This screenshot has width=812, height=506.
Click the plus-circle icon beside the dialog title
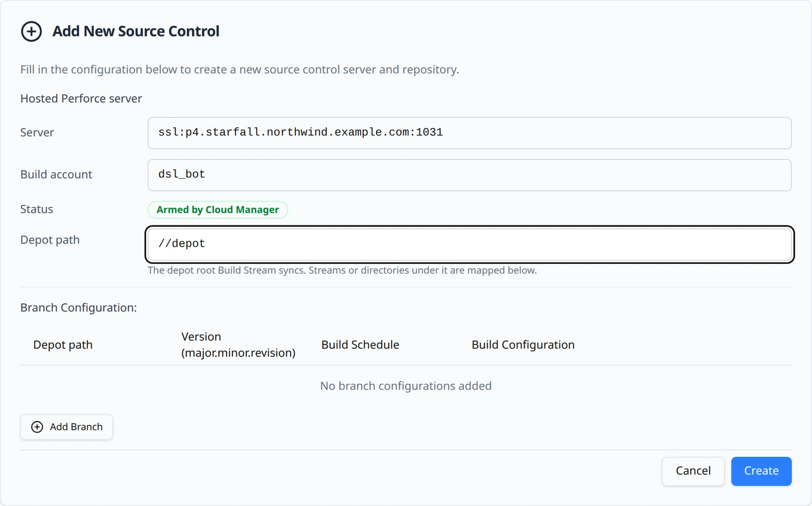[x=31, y=31]
